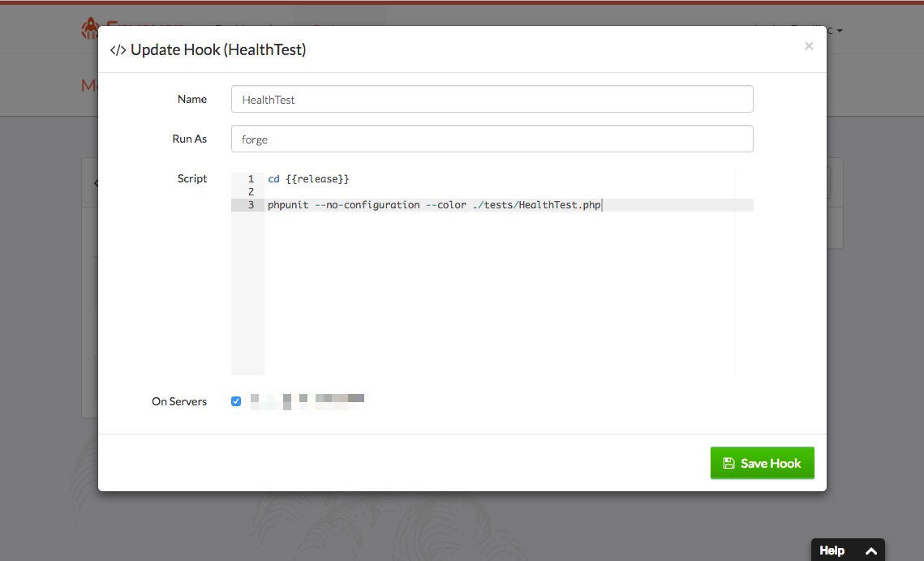Click the Script label

tap(192, 178)
